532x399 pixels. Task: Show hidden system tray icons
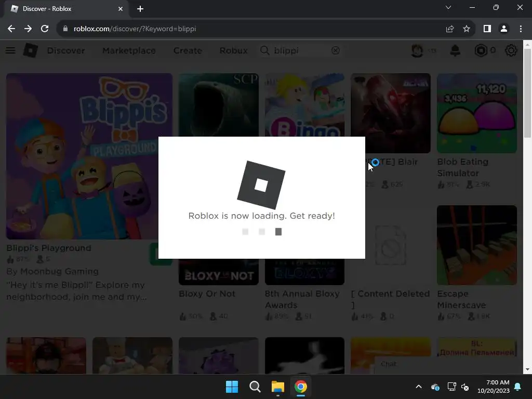pyautogui.click(x=419, y=387)
